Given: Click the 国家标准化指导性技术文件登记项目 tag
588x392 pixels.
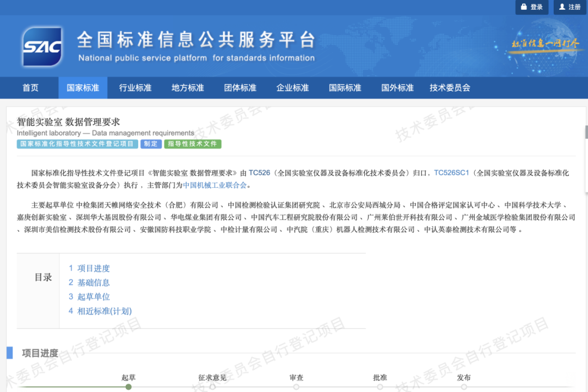Looking at the screenshot, I should [77, 144].
